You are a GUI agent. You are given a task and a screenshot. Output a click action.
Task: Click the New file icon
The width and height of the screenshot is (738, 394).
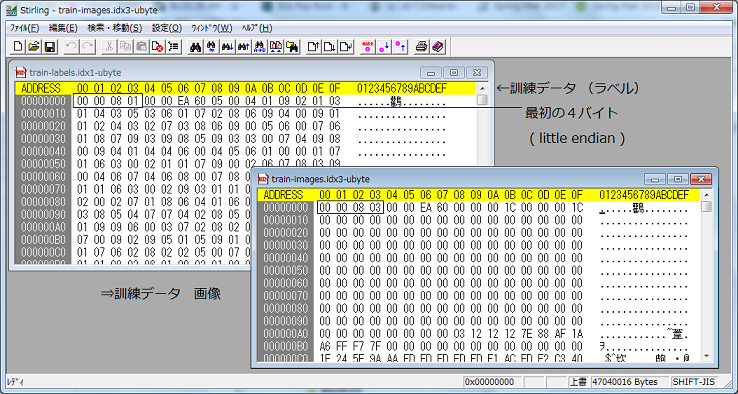(18, 47)
